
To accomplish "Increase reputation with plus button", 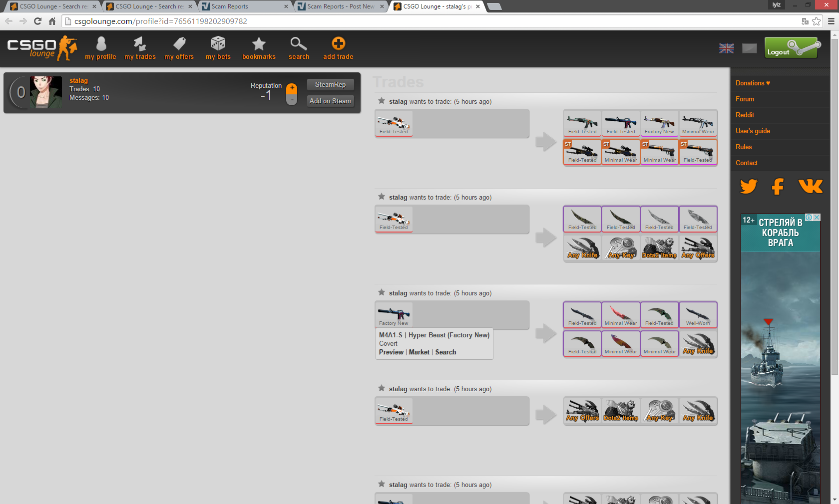I will 292,88.
